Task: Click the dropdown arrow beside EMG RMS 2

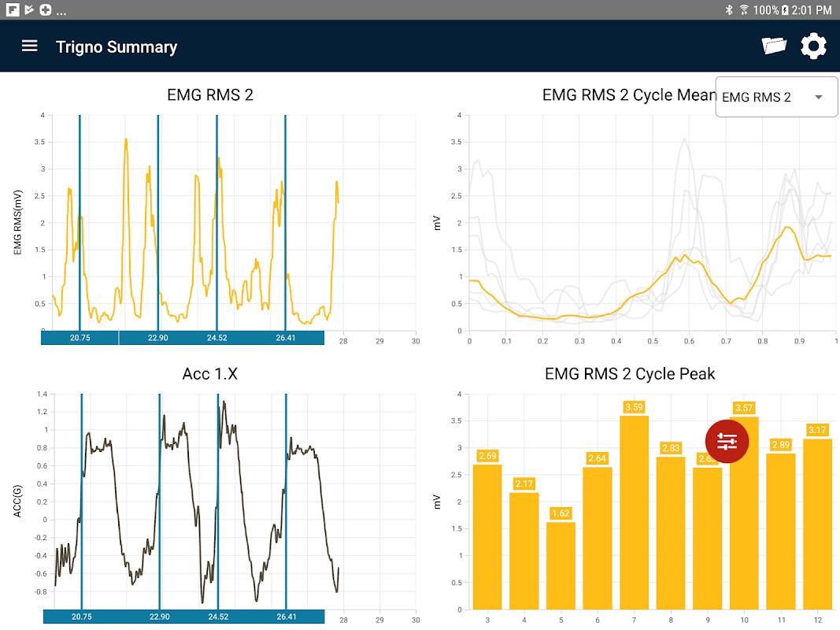Action: [819, 97]
